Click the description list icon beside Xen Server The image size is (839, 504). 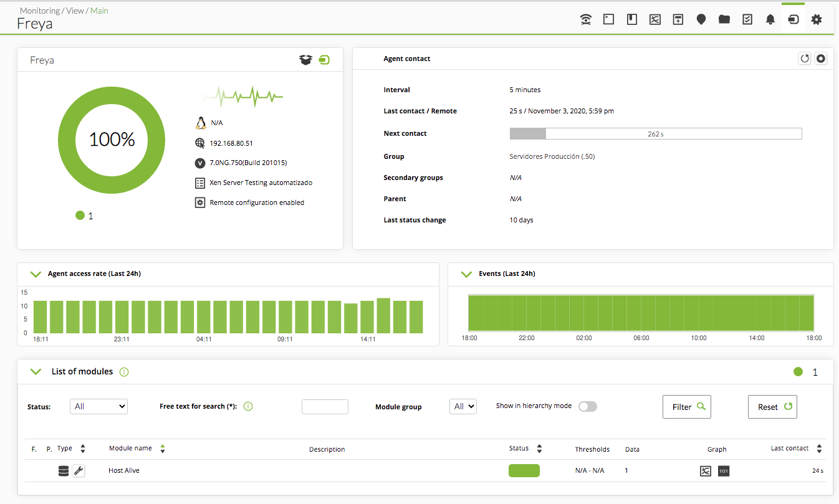pos(200,183)
